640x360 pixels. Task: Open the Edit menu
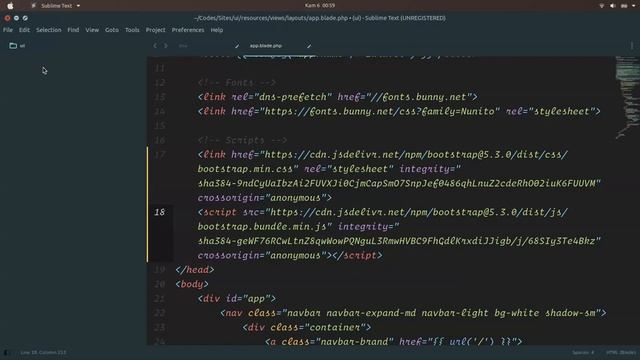24,30
